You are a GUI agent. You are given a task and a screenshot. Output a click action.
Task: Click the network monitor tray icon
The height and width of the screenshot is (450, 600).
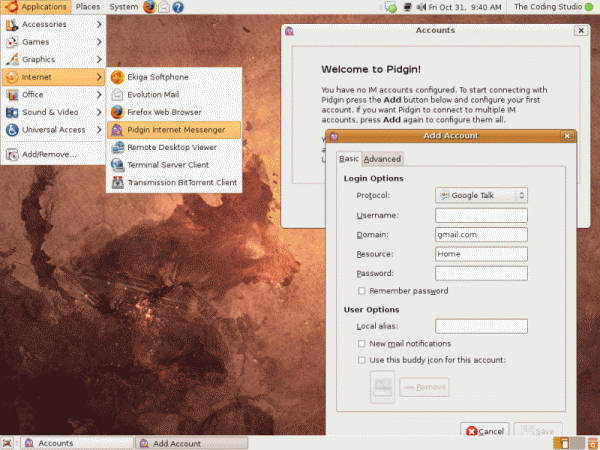(408, 7)
